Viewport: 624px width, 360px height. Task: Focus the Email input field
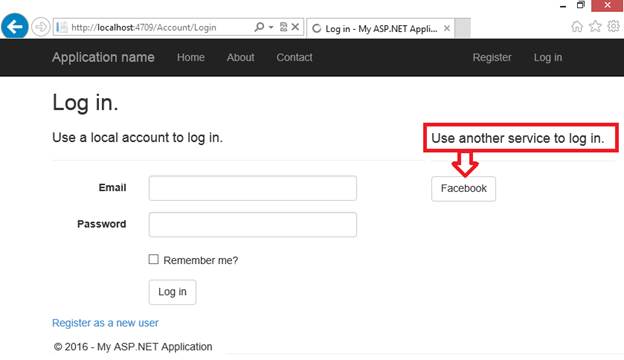pyautogui.click(x=253, y=188)
